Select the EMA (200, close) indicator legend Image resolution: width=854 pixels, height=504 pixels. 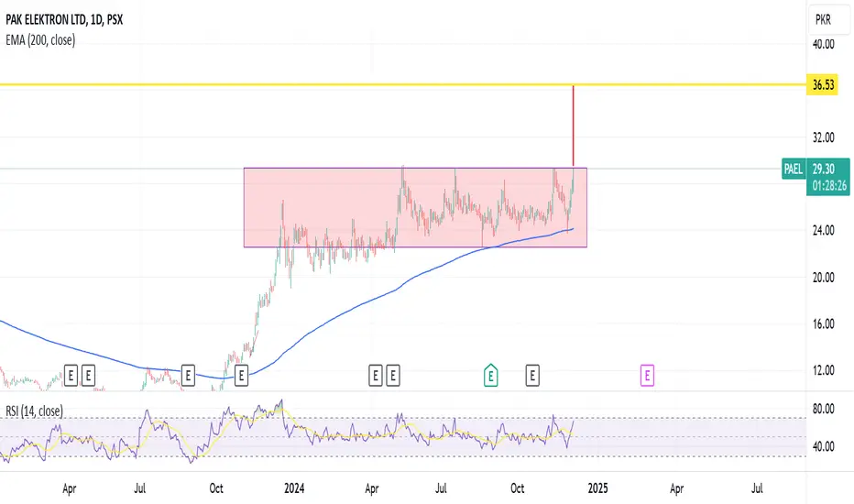(40, 39)
